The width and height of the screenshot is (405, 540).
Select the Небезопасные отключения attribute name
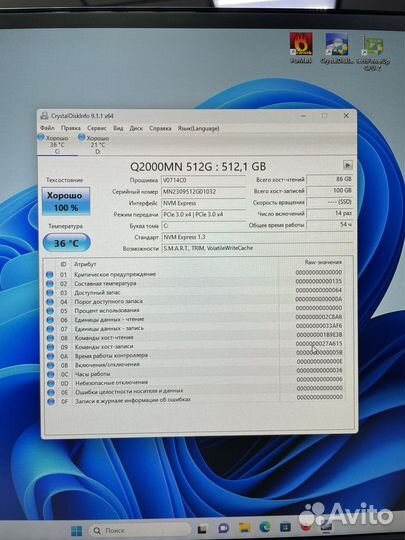[112, 382]
